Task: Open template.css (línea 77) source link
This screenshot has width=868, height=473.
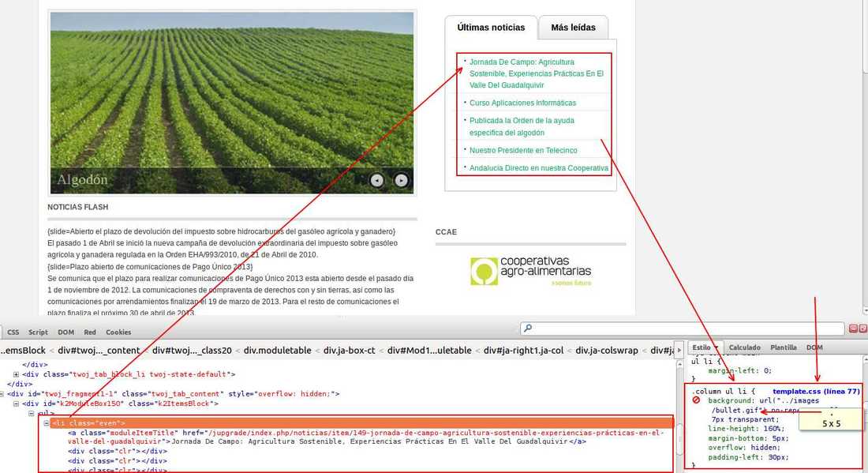Action: [816, 391]
